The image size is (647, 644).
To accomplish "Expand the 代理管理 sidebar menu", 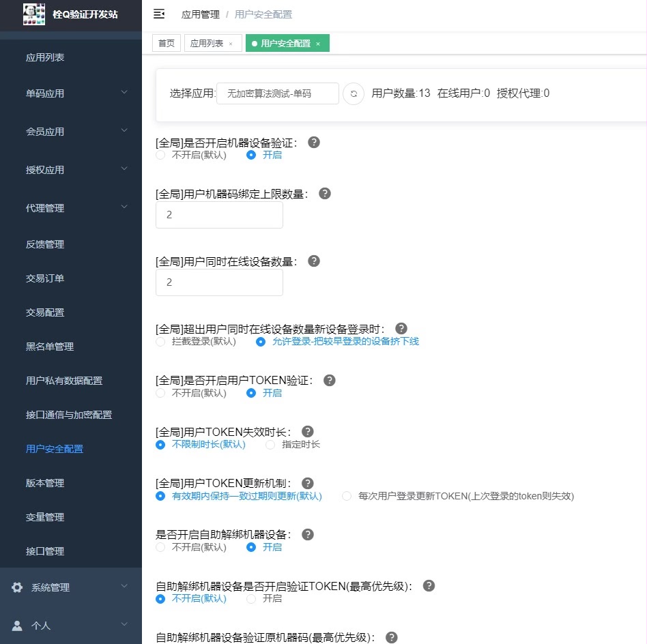I will [x=71, y=208].
